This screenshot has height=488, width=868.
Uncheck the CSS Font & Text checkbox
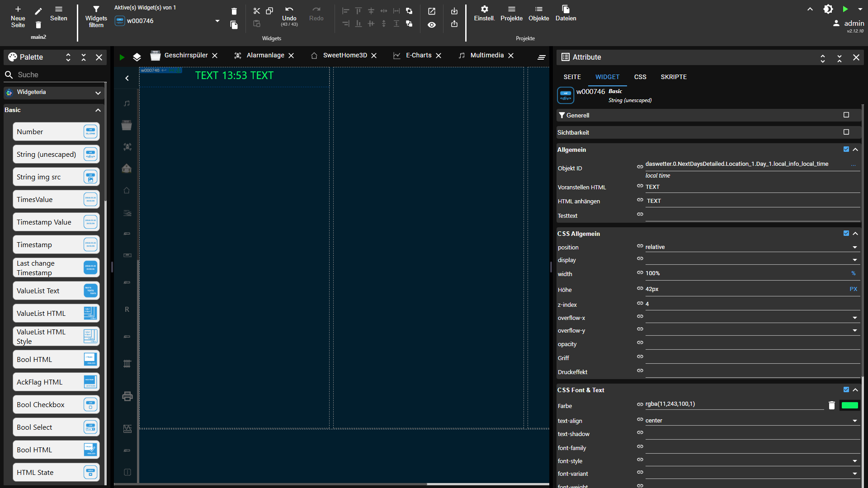846,389
